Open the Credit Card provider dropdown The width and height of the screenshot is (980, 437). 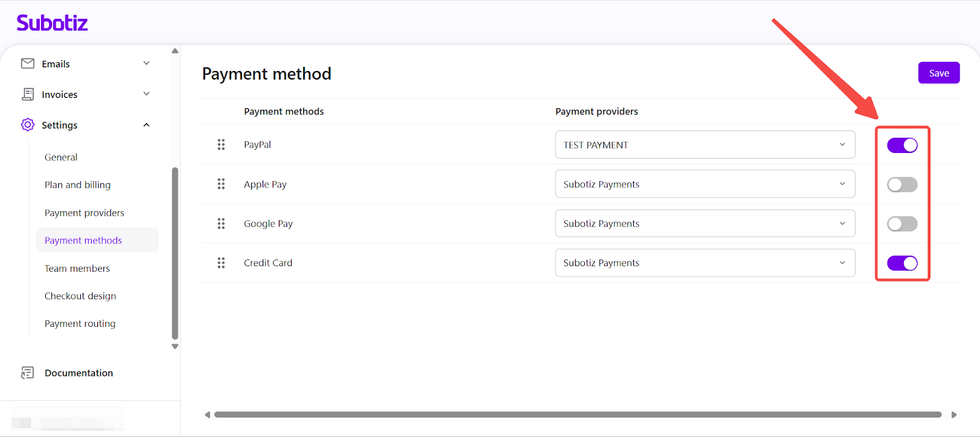click(x=704, y=263)
